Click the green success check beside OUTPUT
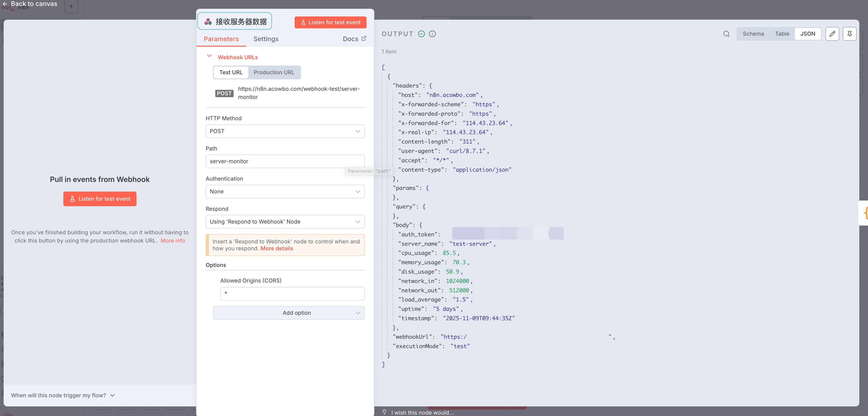 click(421, 34)
